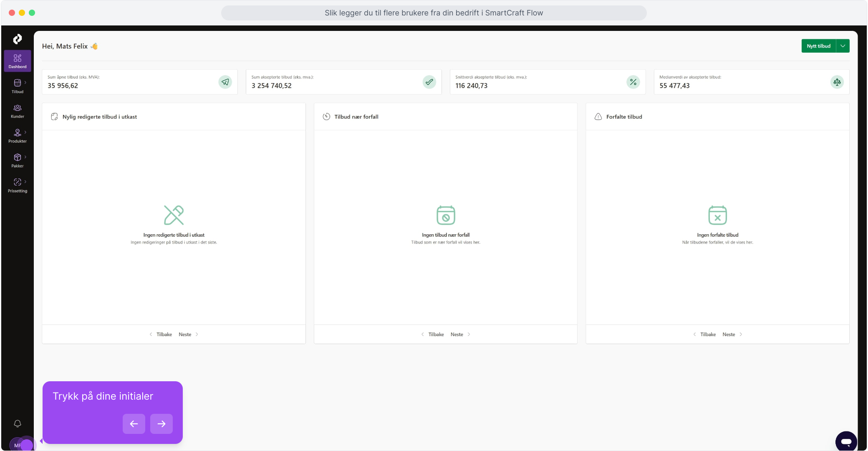Open the Nytt tilbud dropdown arrow

[843, 46]
